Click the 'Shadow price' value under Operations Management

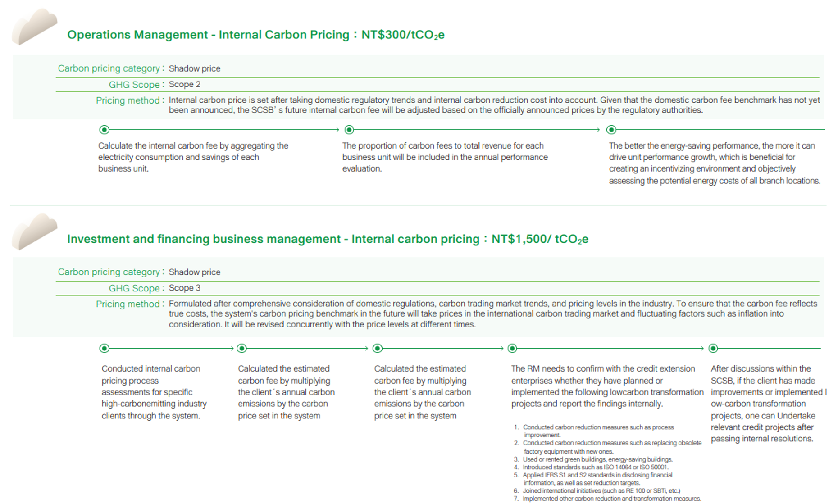195,68
